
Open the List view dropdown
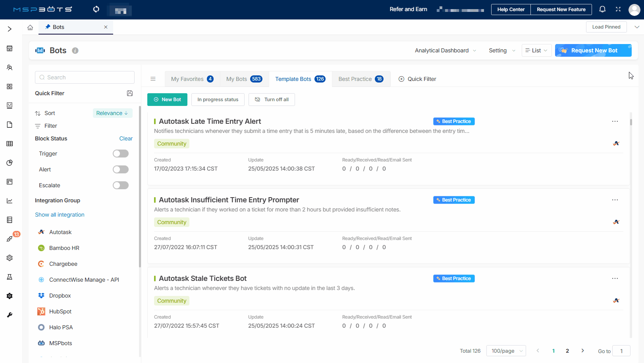[536, 50]
